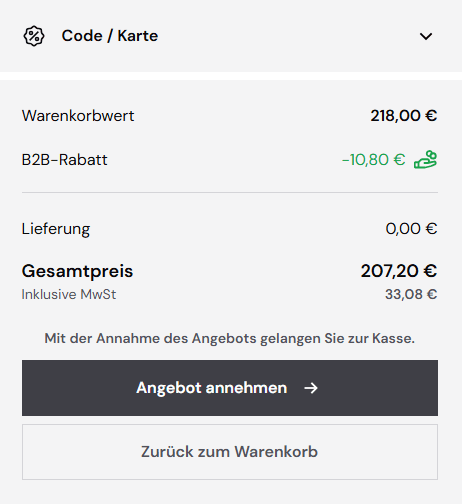Image resolution: width=462 pixels, height=504 pixels.
Task: Click the Kasse acceptance notice text
Action: pos(230,339)
